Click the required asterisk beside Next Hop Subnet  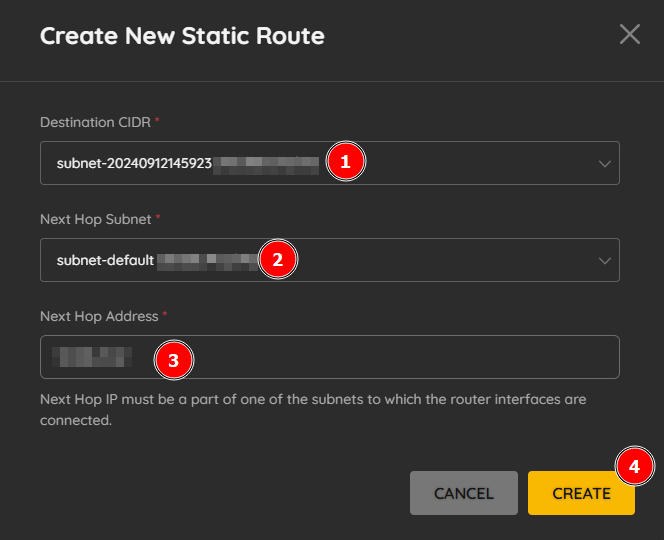(x=158, y=217)
